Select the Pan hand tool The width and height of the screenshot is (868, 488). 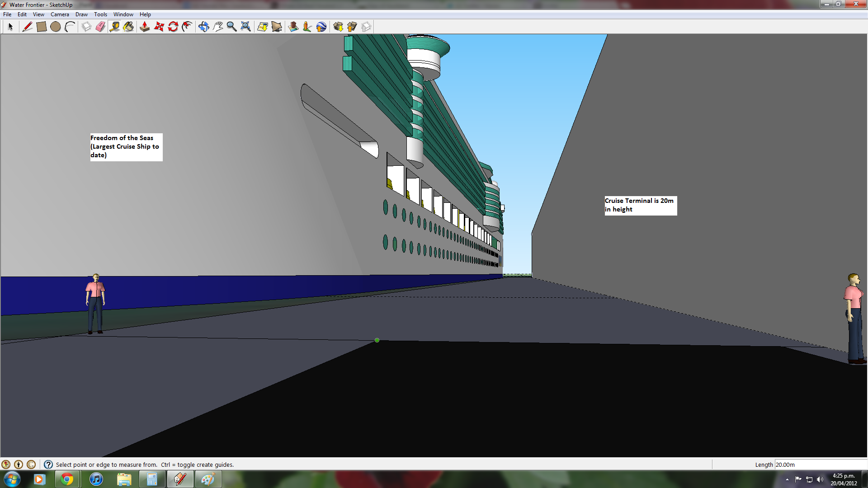click(x=218, y=27)
